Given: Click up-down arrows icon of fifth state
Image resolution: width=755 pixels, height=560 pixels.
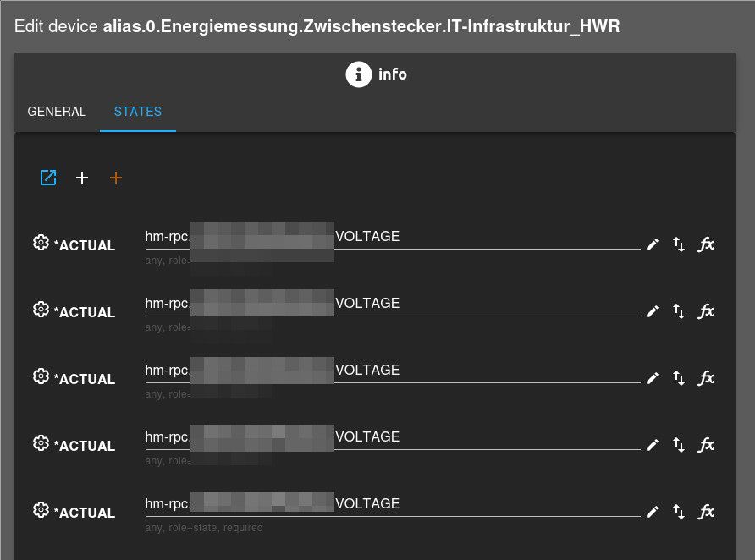Looking at the screenshot, I should coord(679,512).
